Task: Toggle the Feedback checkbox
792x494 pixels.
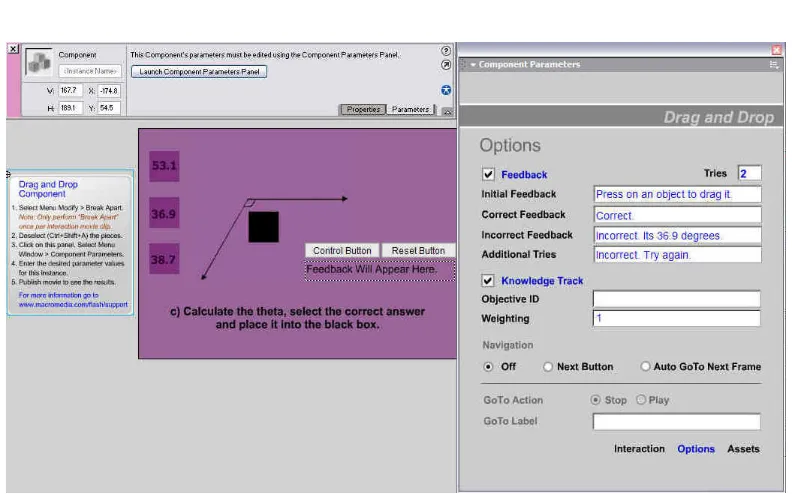Action: (488, 174)
